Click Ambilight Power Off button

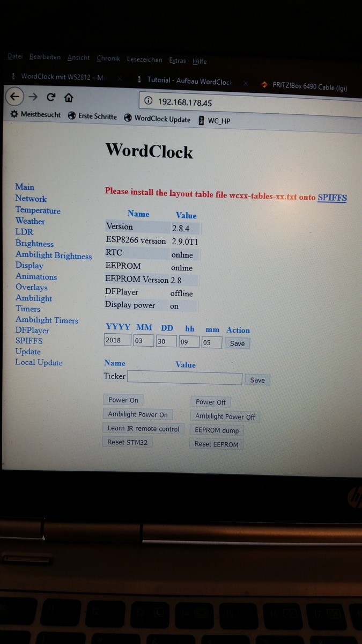pyautogui.click(x=225, y=416)
